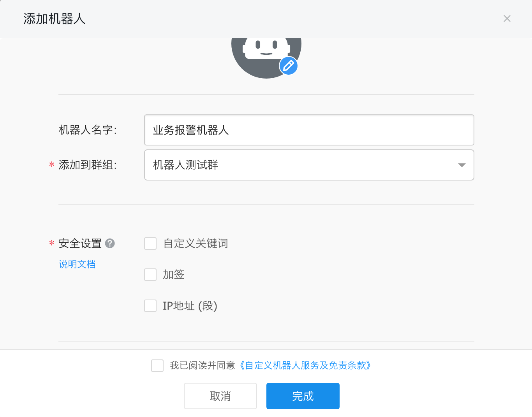Open the 说明文档 documentation link
The height and width of the screenshot is (417, 532).
[x=77, y=264]
